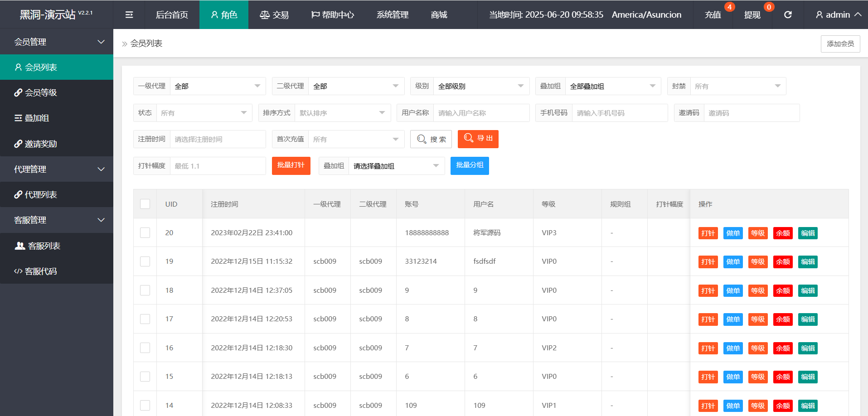Check the row checkbox for UID 16
868x416 pixels.
pyautogui.click(x=145, y=348)
